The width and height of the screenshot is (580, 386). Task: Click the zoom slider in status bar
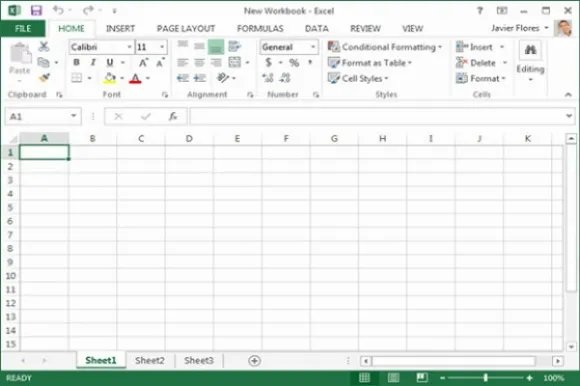click(x=485, y=377)
